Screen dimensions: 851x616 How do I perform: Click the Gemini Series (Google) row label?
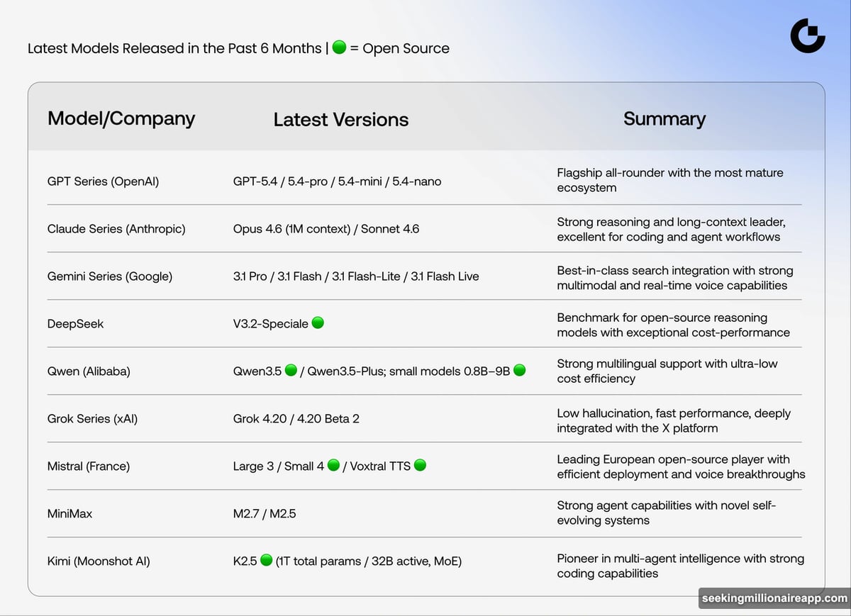tap(110, 276)
